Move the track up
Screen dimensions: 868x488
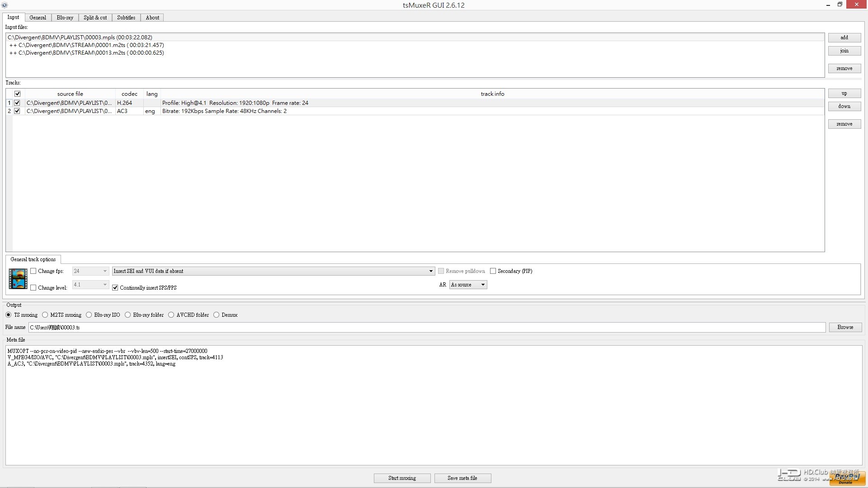844,93
